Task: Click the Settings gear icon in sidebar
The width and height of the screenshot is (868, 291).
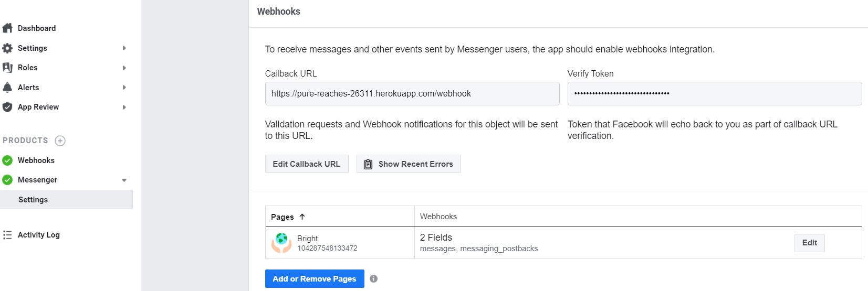Action: [x=7, y=48]
